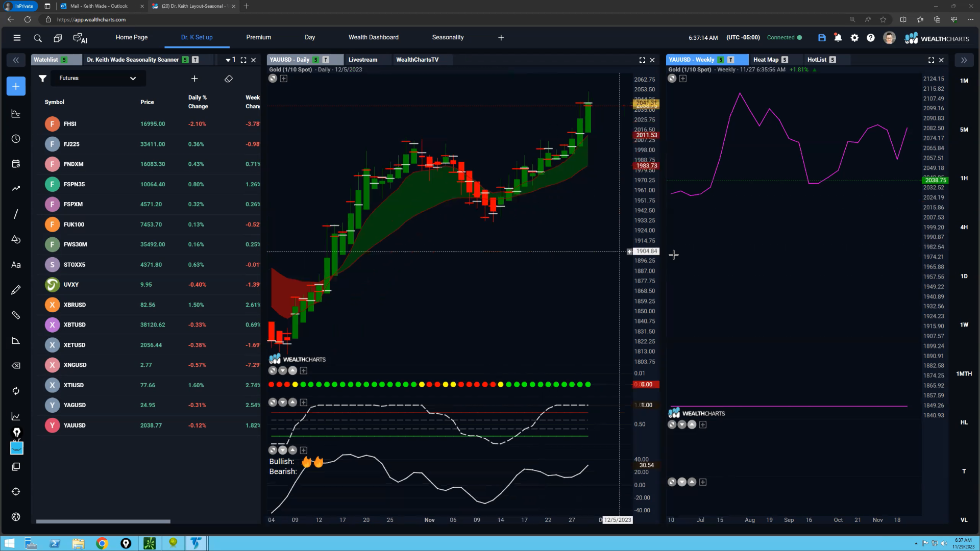Screen dimensions: 980x551
Task: Select the text Aa tool
Action: (16, 265)
